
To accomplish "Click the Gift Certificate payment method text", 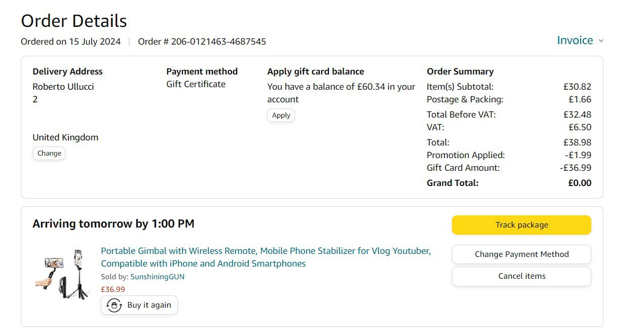I will click(x=196, y=84).
